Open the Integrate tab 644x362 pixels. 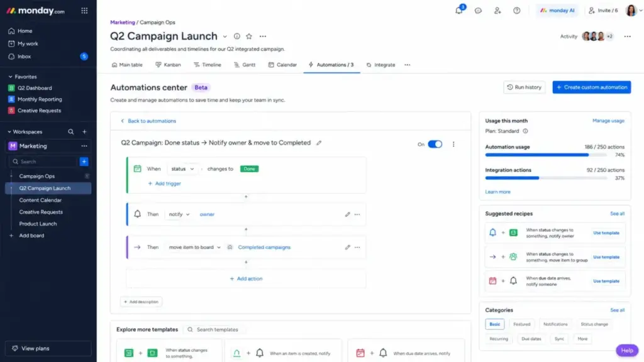pos(380,65)
